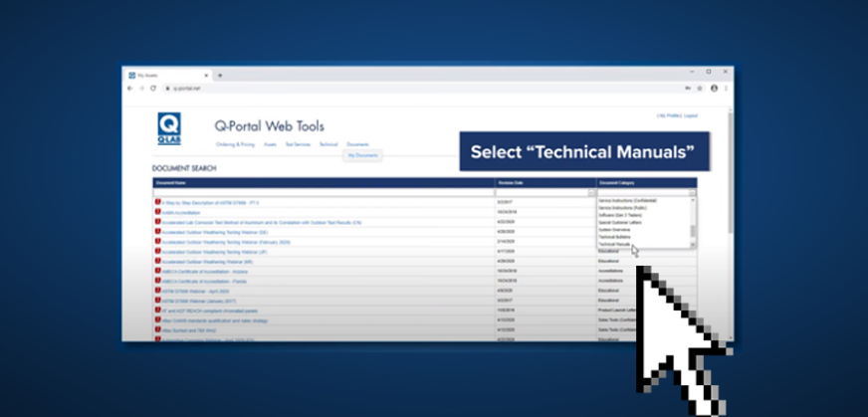Screen dimensions: 868x417
Task: Bookmark this page with the star icon
Action: pos(700,88)
